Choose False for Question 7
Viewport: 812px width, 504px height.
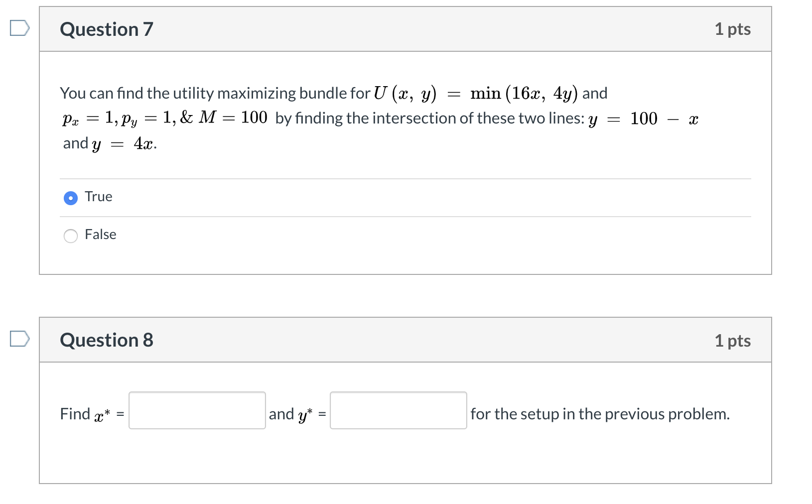[x=71, y=235]
